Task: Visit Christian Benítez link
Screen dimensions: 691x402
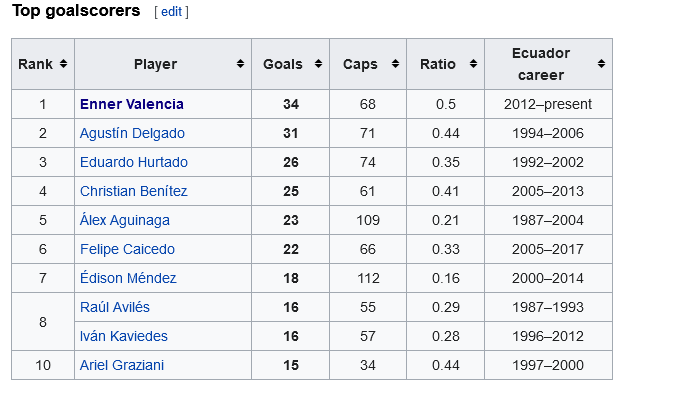Action: pos(134,191)
